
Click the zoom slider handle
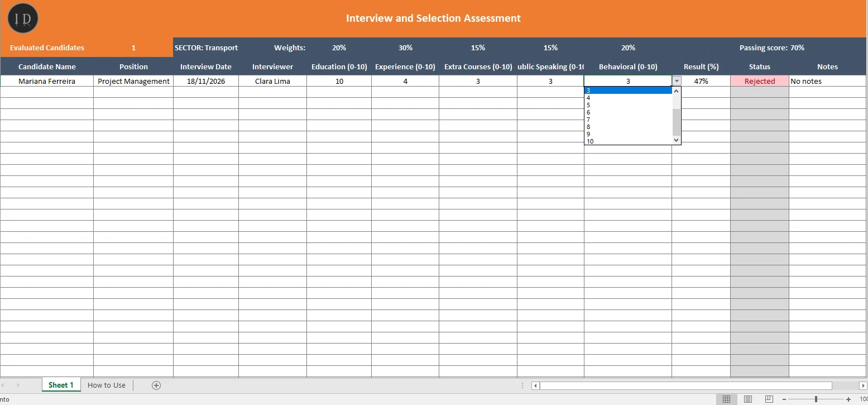tap(816, 399)
